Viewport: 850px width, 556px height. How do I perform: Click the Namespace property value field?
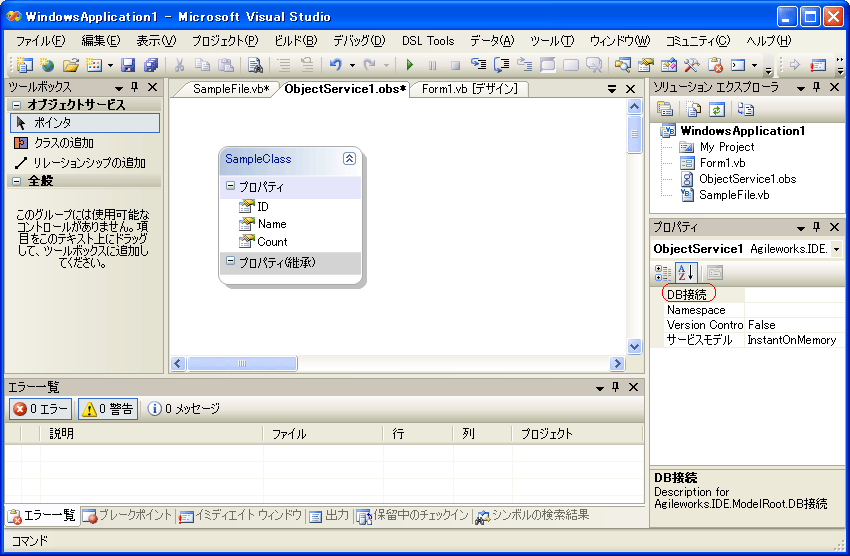(x=794, y=310)
